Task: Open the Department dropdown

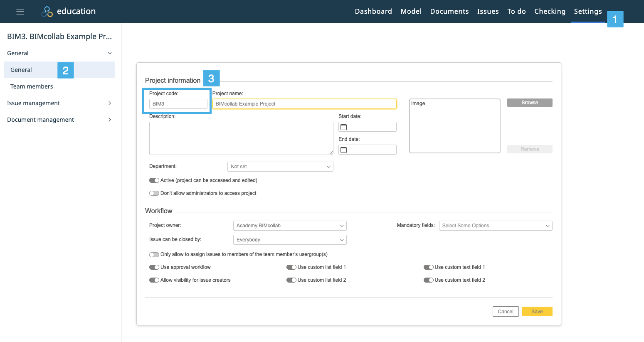Action: pos(280,167)
